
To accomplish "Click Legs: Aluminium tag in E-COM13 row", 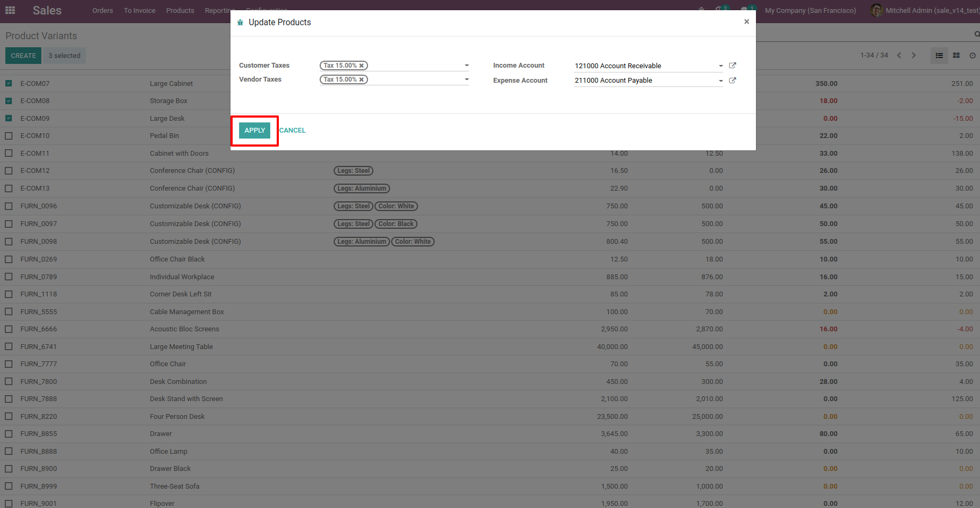I will point(362,188).
